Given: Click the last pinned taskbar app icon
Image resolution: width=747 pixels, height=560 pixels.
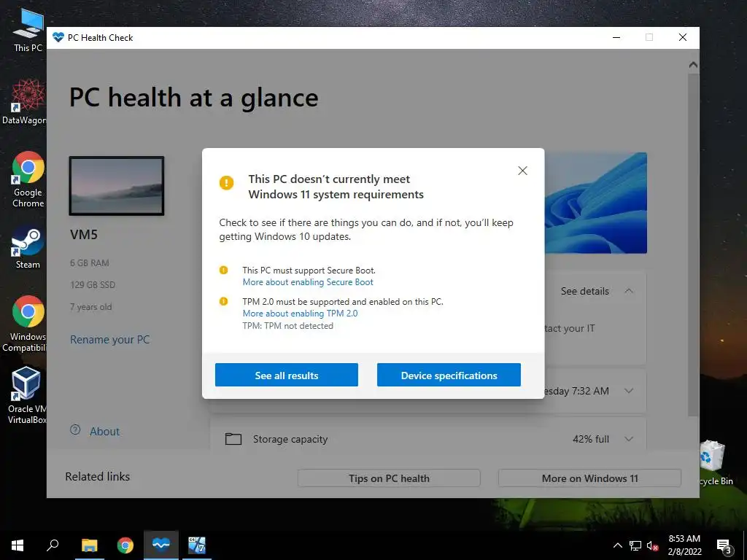Looking at the screenshot, I should point(197,545).
